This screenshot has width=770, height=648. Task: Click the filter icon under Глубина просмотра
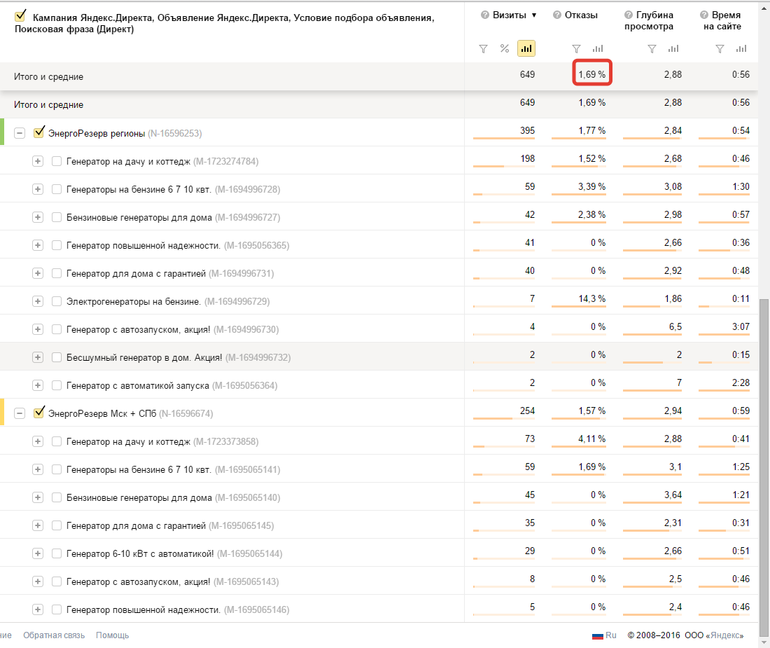[652, 49]
